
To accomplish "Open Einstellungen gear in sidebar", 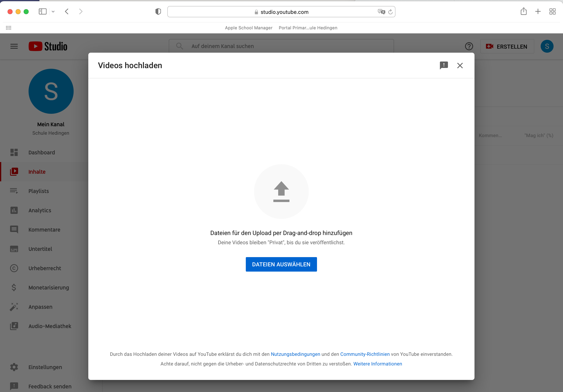I will [14, 367].
